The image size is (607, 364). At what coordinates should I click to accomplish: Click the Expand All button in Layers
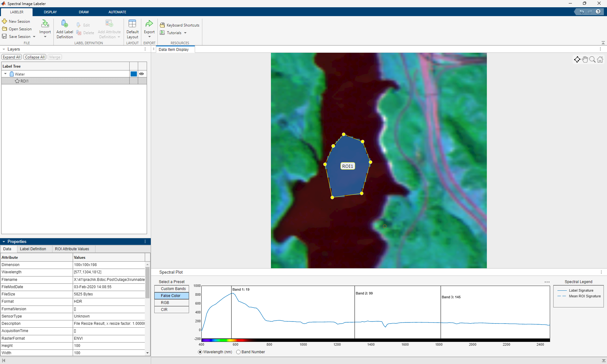coord(11,57)
